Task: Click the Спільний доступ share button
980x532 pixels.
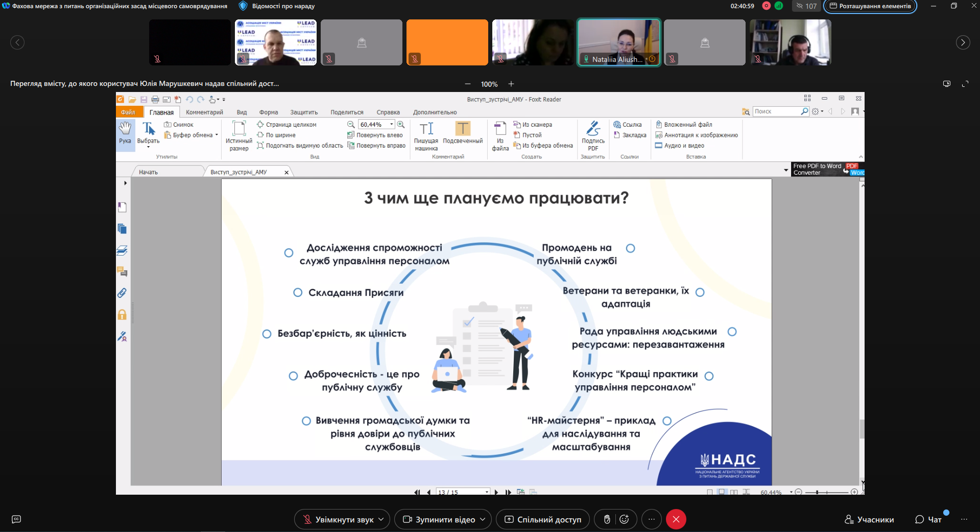Action: (542, 519)
